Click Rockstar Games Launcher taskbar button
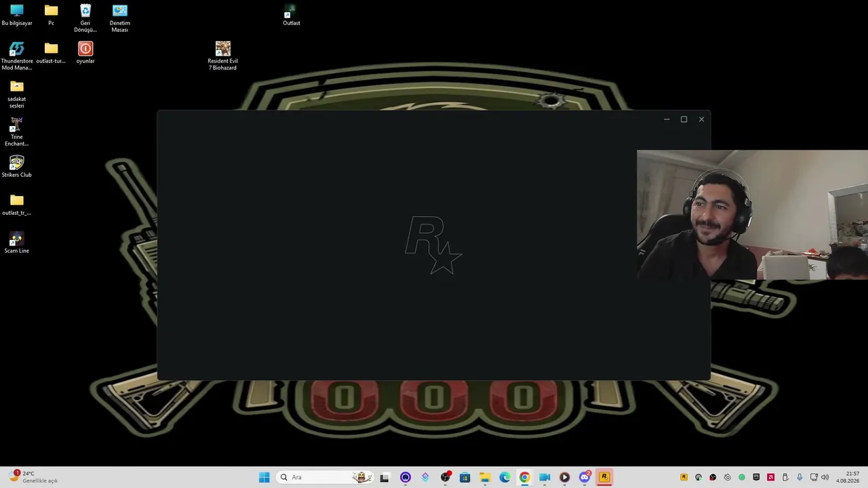Screen dimensions: 868x488 [x=604, y=477]
